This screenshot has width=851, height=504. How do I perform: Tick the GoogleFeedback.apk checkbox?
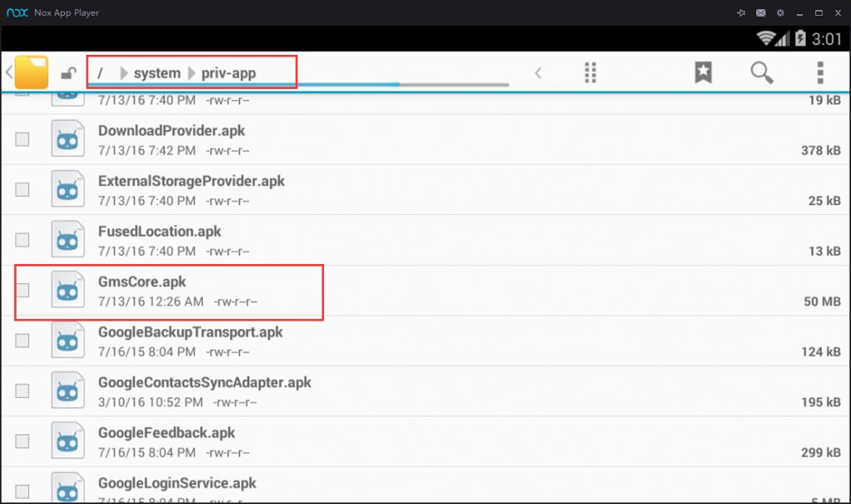click(x=22, y=440)
